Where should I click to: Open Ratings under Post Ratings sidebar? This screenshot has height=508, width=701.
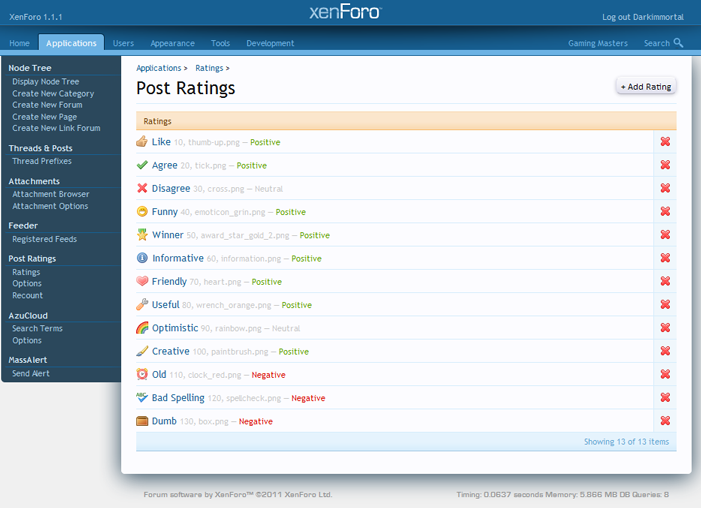26,272
